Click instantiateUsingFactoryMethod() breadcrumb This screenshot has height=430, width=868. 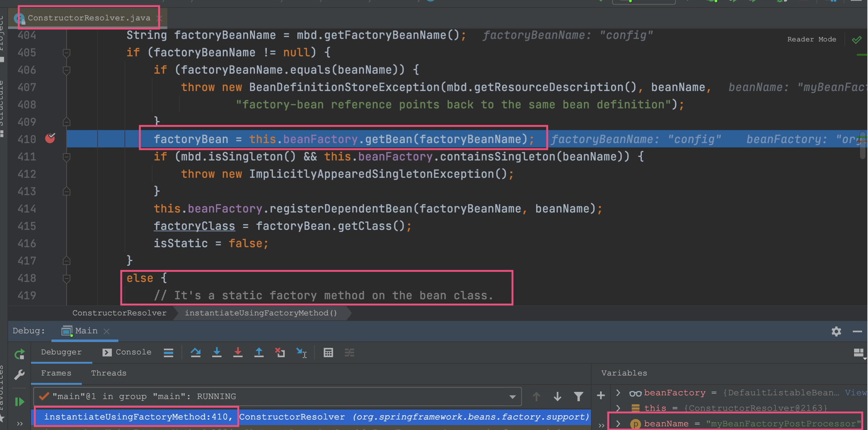click(261, 313)
